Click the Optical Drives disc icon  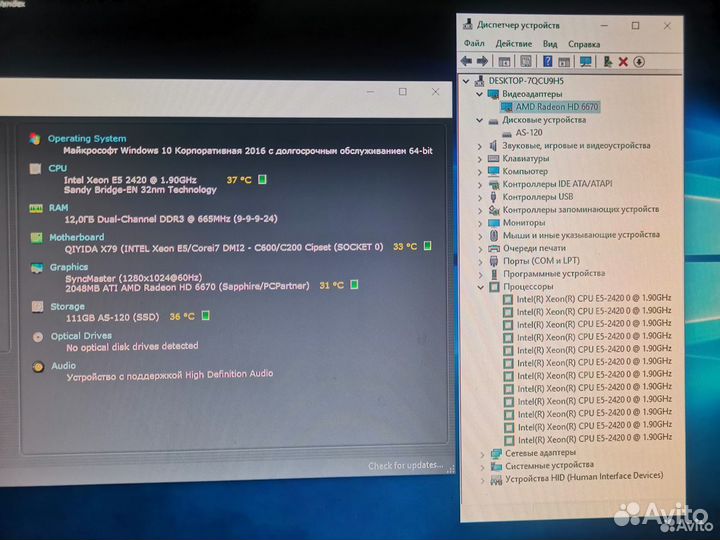(38, 337)
